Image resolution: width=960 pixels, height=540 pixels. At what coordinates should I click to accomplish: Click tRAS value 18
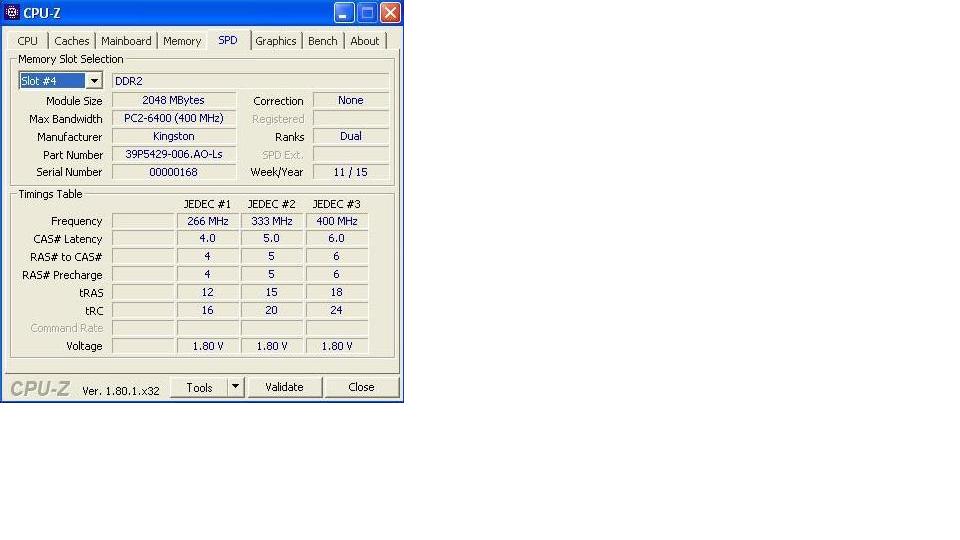coord(337,293)
